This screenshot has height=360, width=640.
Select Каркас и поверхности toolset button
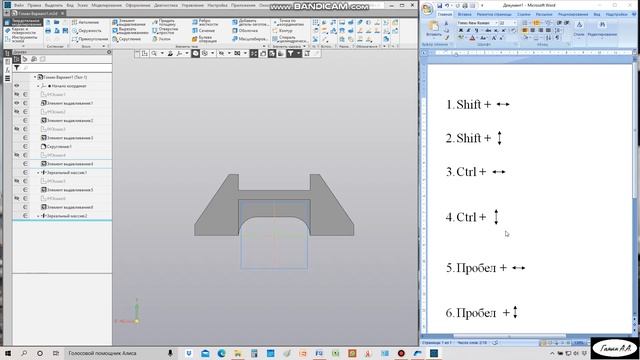(23, 31)
